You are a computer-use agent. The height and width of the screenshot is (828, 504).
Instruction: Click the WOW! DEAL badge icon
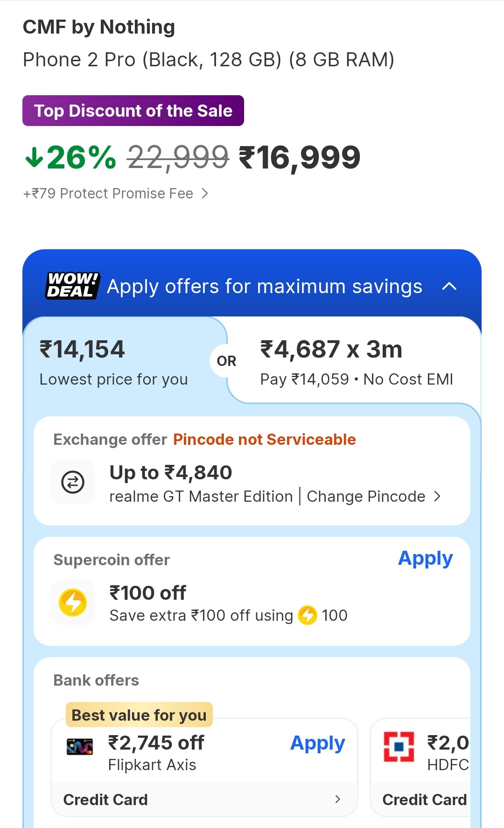click(73, 285)
